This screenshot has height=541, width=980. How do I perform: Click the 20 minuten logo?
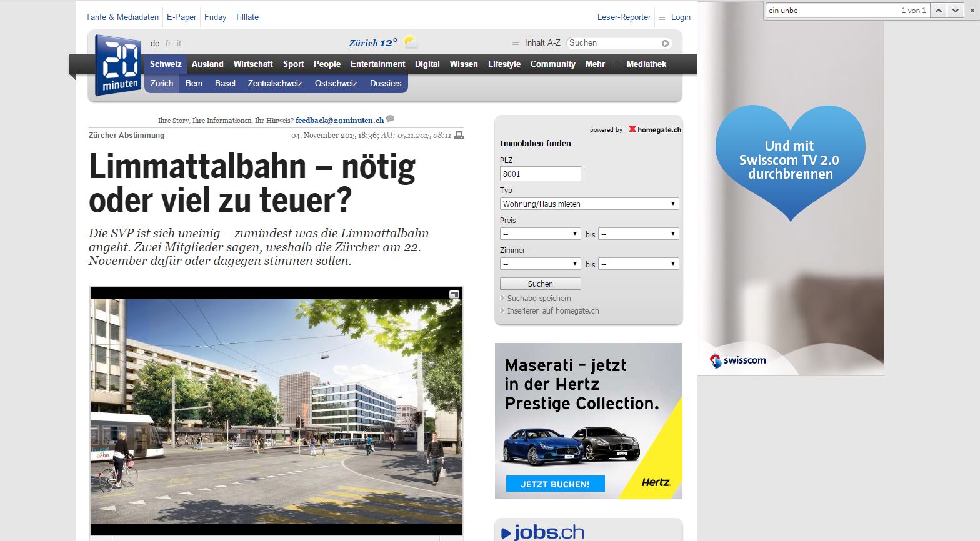pos(118,65)
